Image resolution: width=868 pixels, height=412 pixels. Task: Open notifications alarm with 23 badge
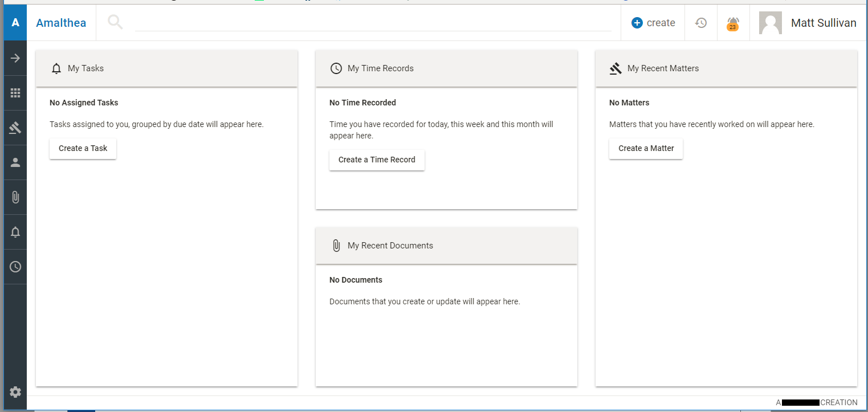(x=733, y=23)
